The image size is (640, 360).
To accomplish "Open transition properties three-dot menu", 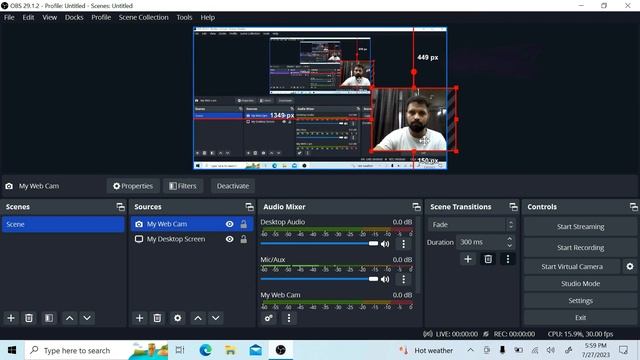I will tap(508, 259).
